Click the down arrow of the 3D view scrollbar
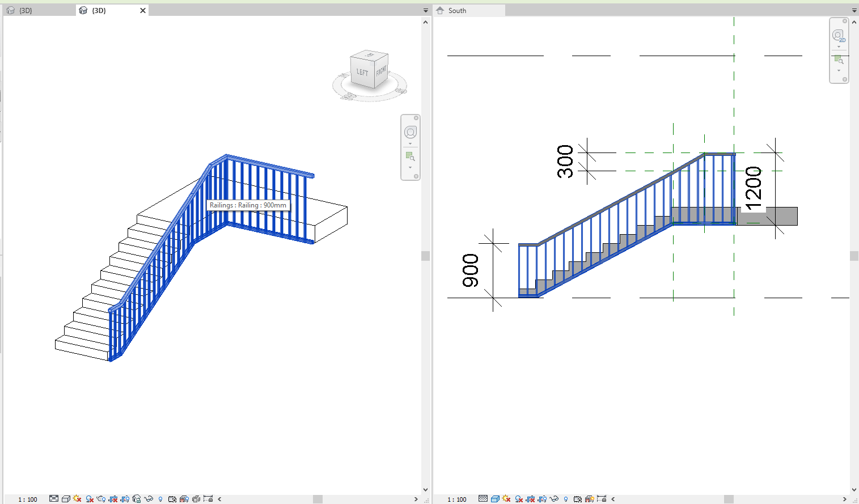This screenshot has height=504, width=859. pos(425,489)
